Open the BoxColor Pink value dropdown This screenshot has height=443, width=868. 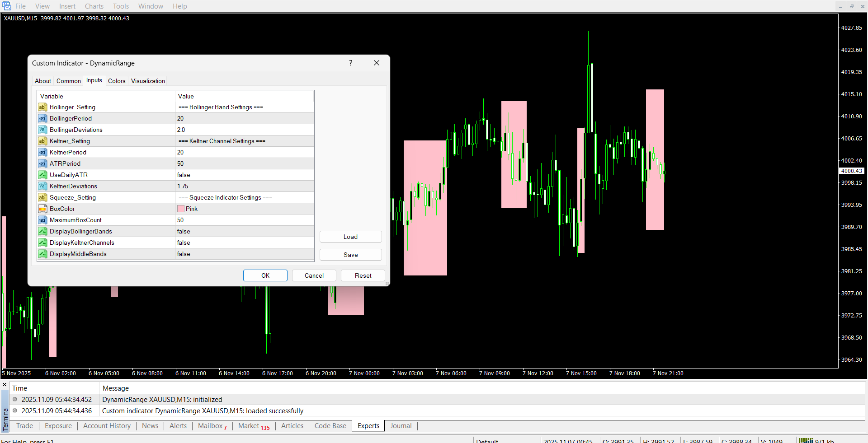point(244,209)
